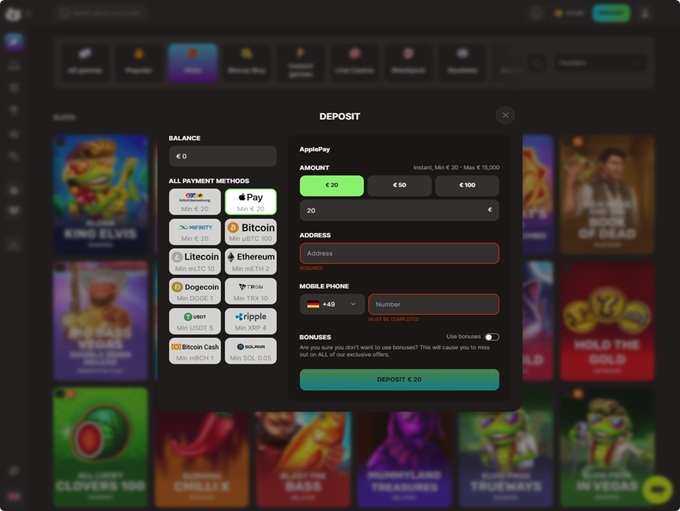Viewport: 680px width, 511px height.
Task: Select the Live Casino category tab
Action: click(x=354, y=62)
